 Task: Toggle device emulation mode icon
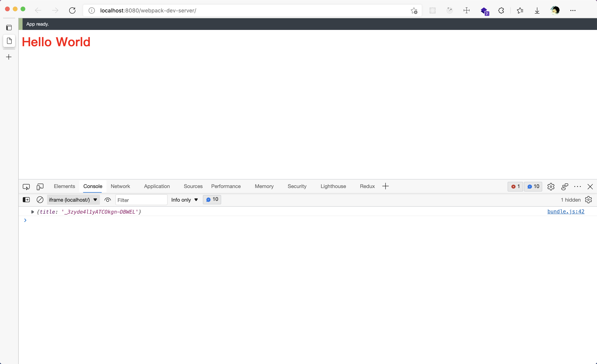[x=40, y=187]
